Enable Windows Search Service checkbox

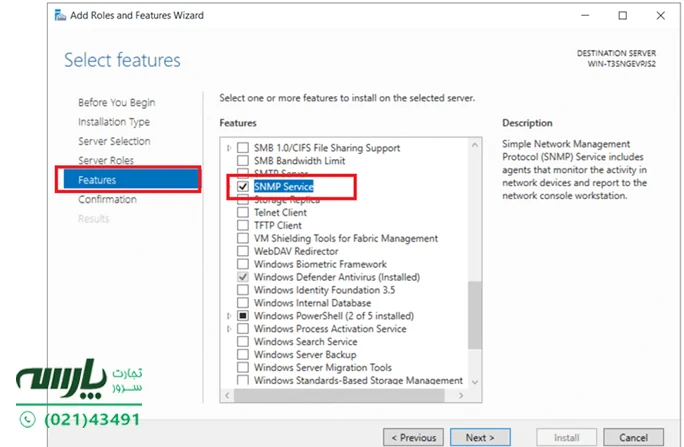coord(243,341)
